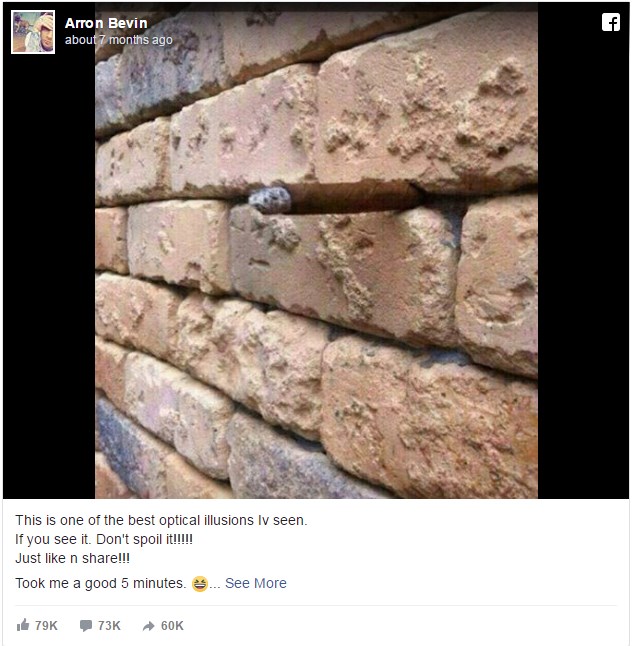Click the Facebook logo icon
The width and height of the screenshot is (633, 646).
click(x=610, y=22)
